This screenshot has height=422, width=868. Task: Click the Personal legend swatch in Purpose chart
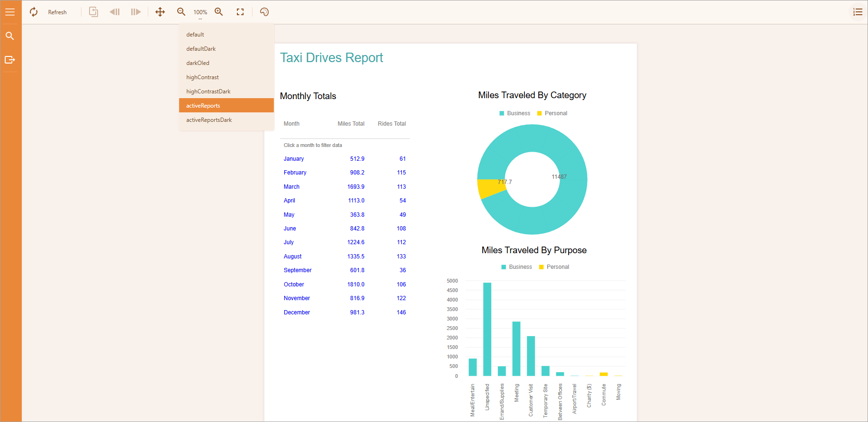tap(541, 267)
